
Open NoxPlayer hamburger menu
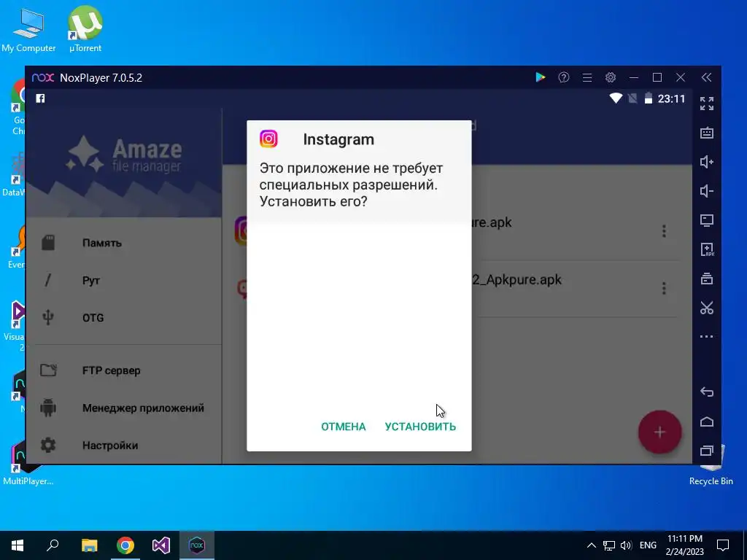pos(587,77)
